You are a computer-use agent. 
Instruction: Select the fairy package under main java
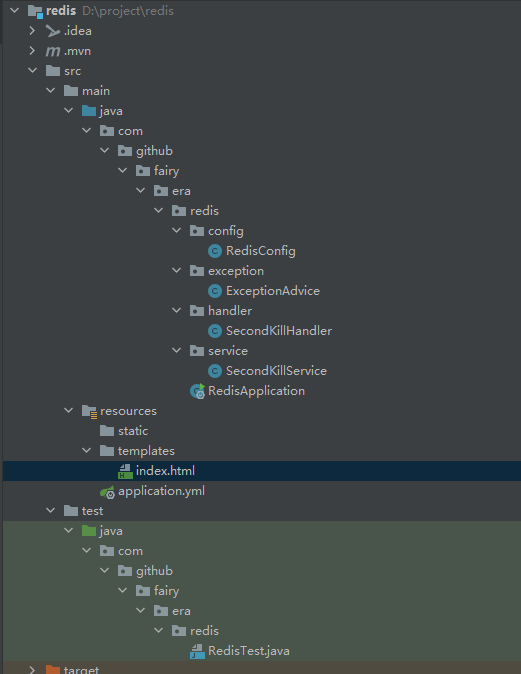pos(167,172)
